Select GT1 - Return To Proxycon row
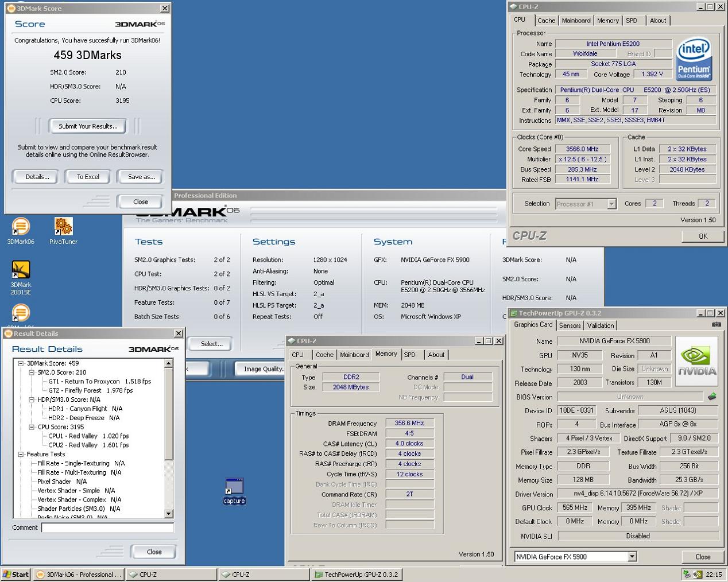728x582 pixels. [99, 382]
